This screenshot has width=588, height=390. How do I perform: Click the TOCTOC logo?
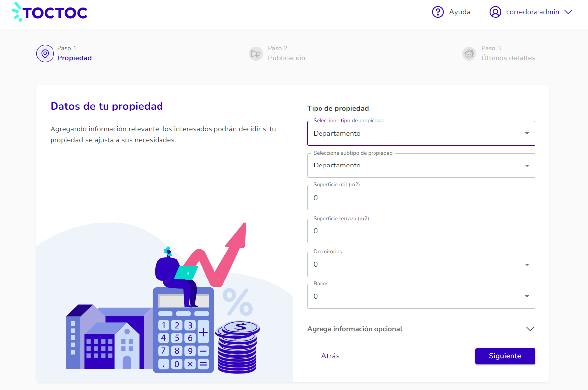(x=50, y=12)
